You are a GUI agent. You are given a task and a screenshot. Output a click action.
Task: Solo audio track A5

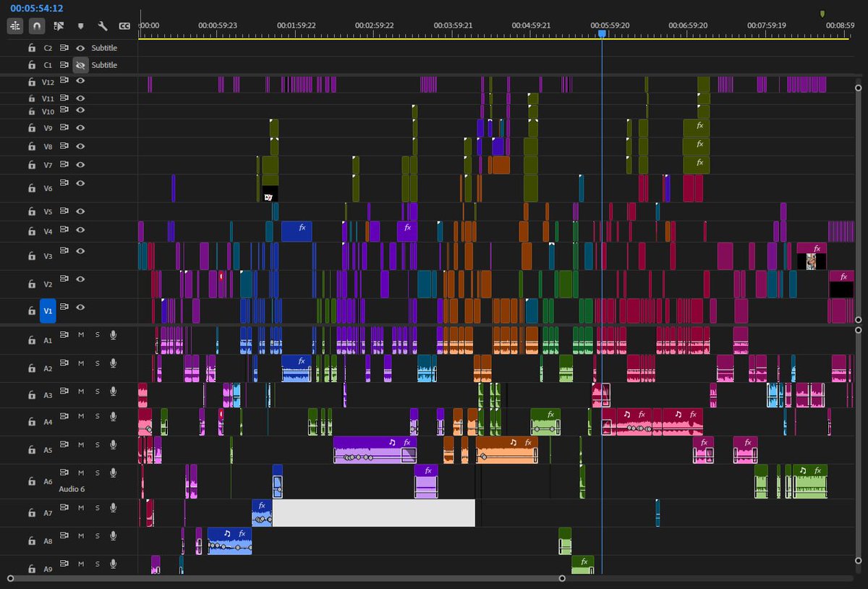tap(97, 444)
